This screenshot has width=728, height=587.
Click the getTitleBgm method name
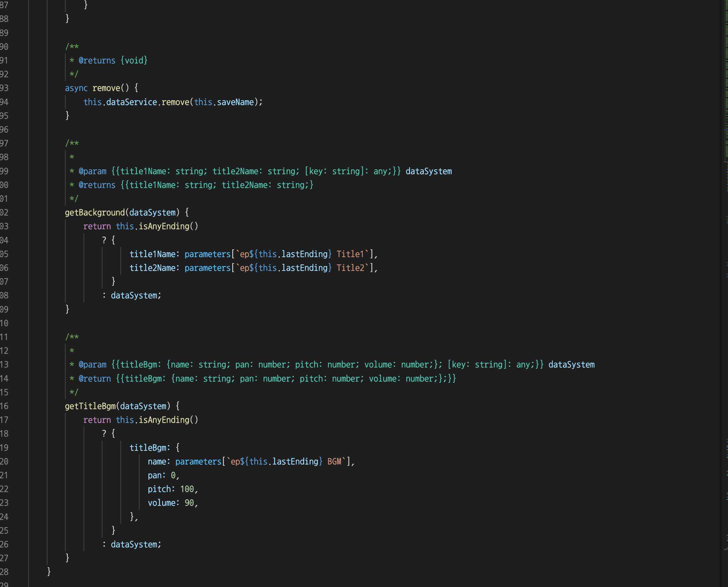tap(90, 406)
